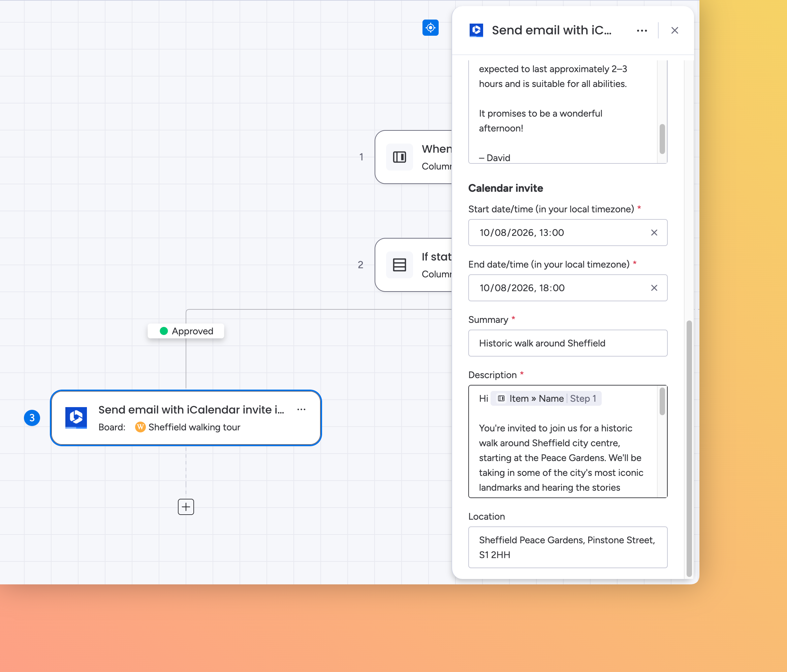Click the orange W board icon
Screen dimensions: 787x672
point(140,427)
